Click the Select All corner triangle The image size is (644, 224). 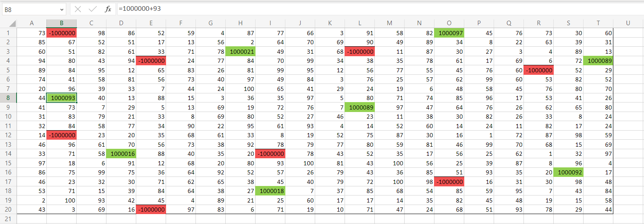[x=12, y=24]
